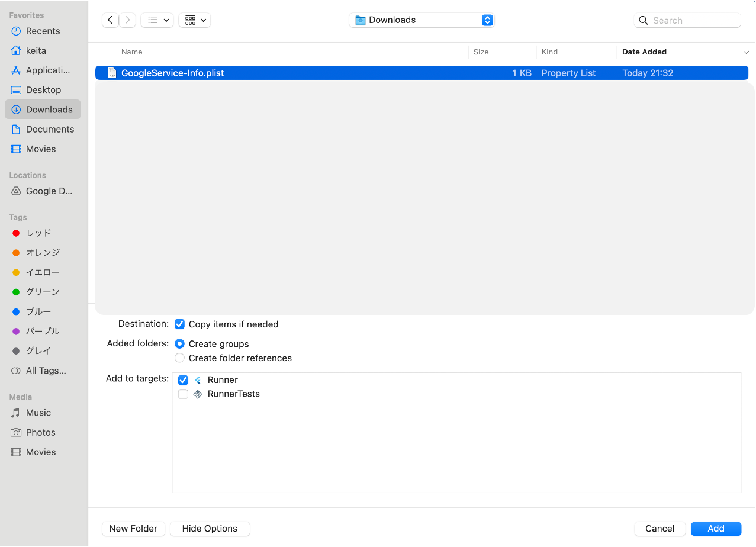Open the Downloads location popup menu

422,20
